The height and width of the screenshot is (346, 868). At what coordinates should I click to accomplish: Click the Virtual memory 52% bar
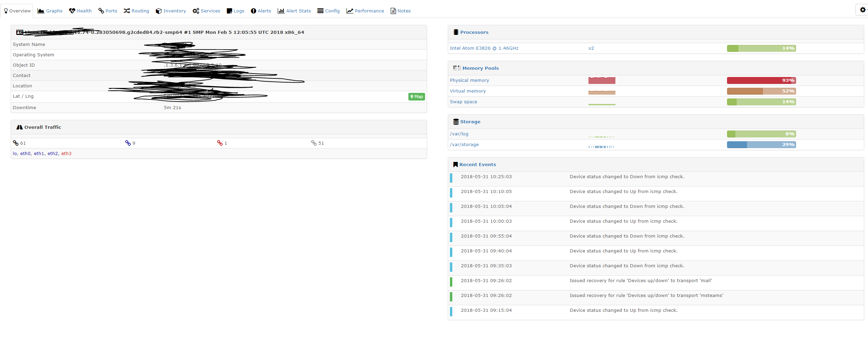[x=762, y=91]
